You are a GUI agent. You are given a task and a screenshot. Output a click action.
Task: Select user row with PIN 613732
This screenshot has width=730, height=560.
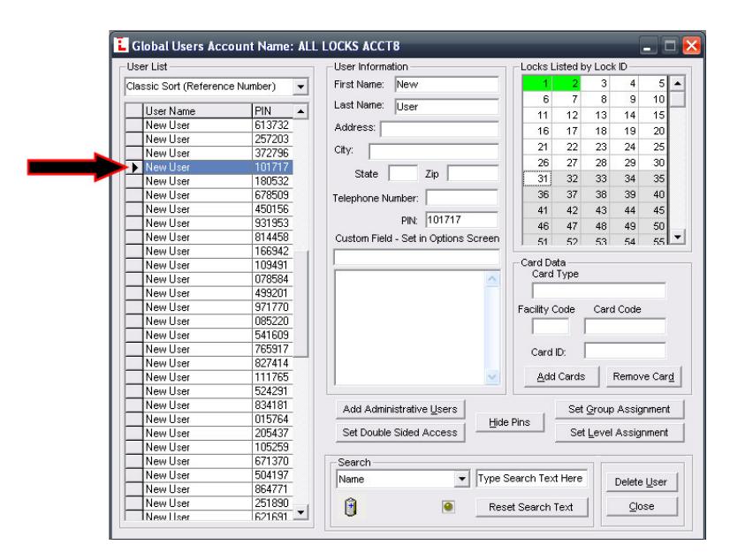[209, 125]
